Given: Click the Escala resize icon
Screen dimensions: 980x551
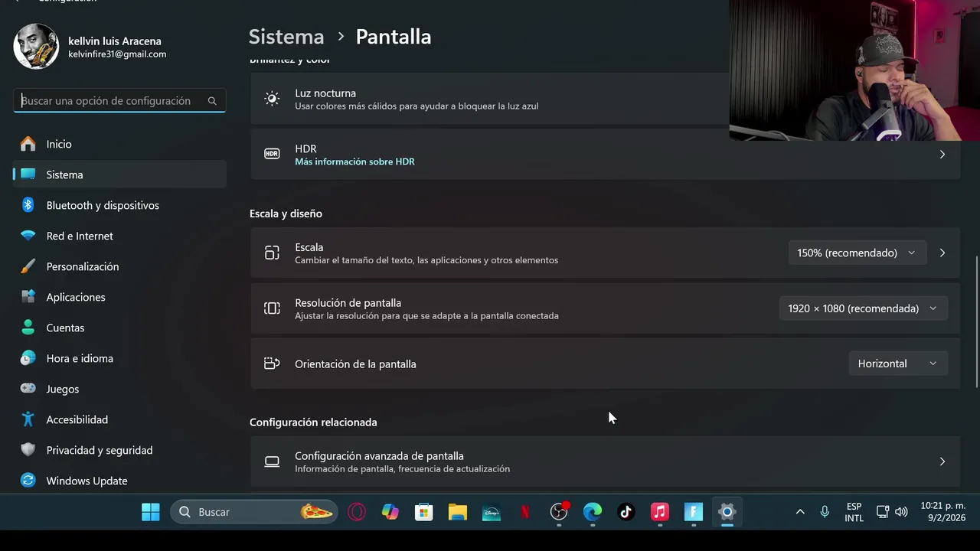Looking at the screenshot, I should tap(272, 253).
